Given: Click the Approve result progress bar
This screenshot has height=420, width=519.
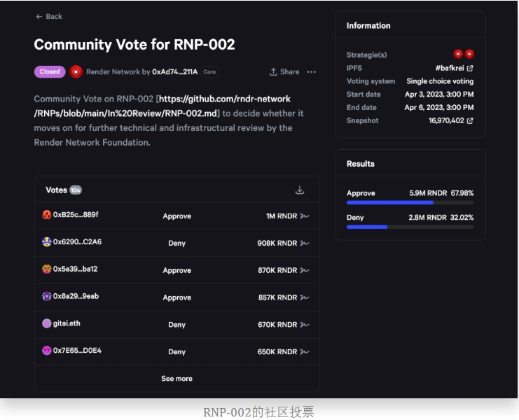Looking at the screenshot, I should 410,202.
